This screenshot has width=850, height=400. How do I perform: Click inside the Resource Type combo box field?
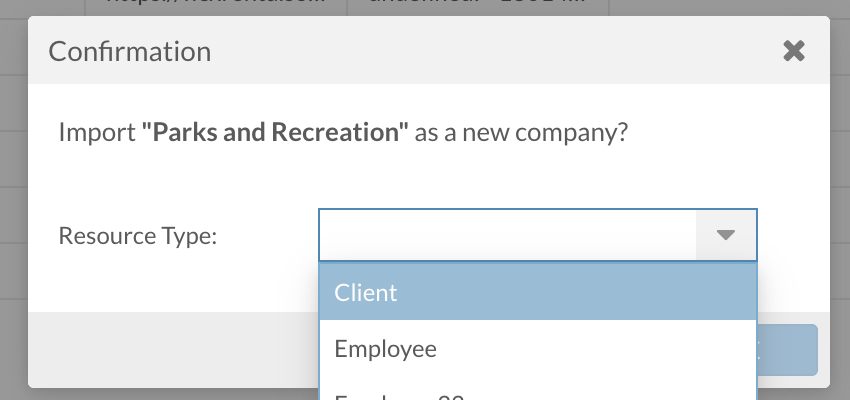tap(507, 235)
